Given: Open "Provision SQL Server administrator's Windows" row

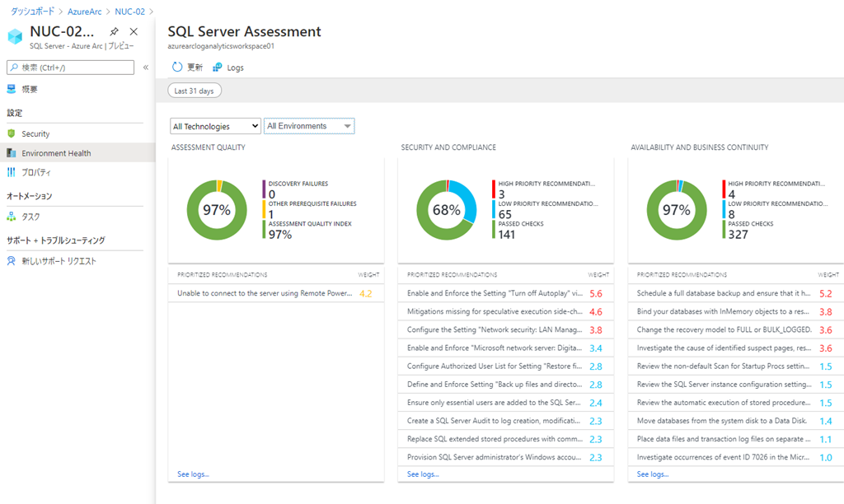Looking at the screenshot, I should [x=506, y=458].
